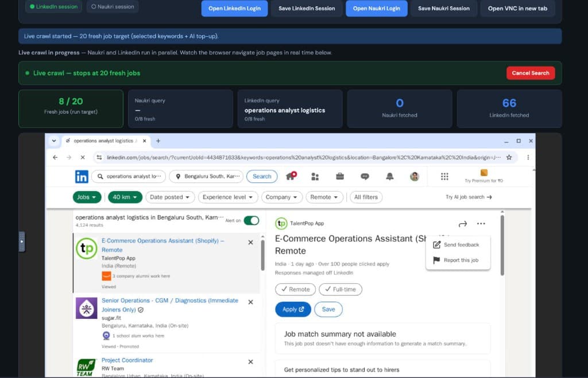
Task: Click Open Naukri Login button
Action: pyautogui.click(x=377, y=8)
